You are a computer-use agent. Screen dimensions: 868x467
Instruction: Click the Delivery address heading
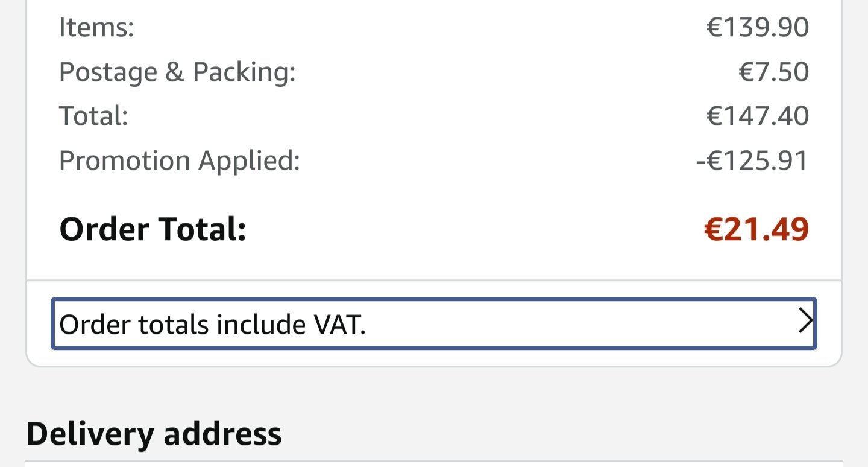click(x=154, y=433)
